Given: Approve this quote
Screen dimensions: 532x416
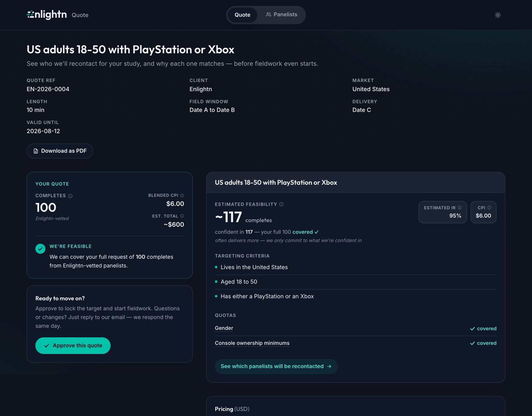Looking at the screenshot, I should tap(73, 345).
